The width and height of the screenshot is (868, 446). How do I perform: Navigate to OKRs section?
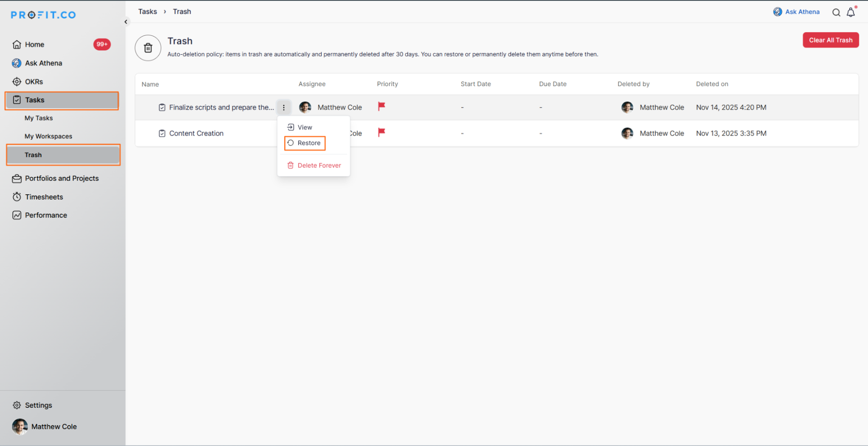click(x=33, y=82)
